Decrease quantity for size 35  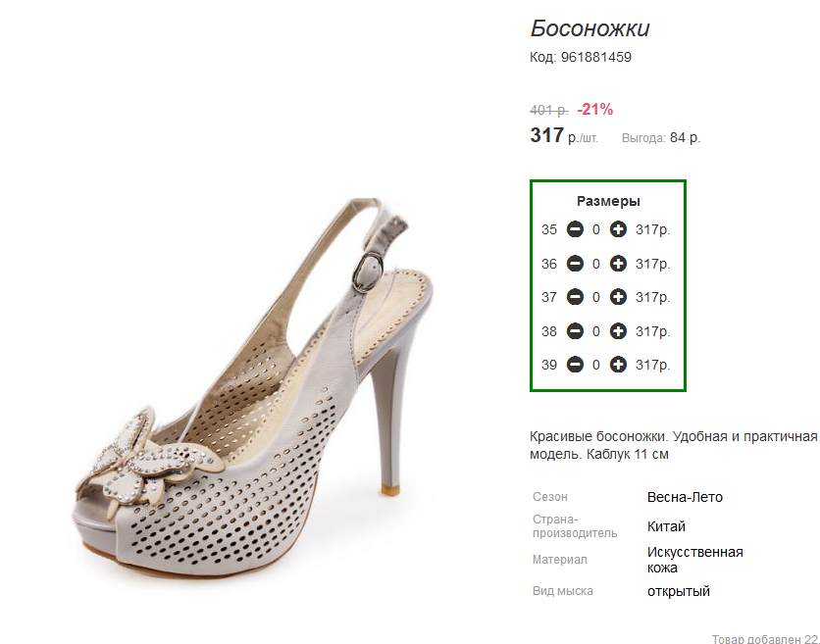click(x=575, y=229)
